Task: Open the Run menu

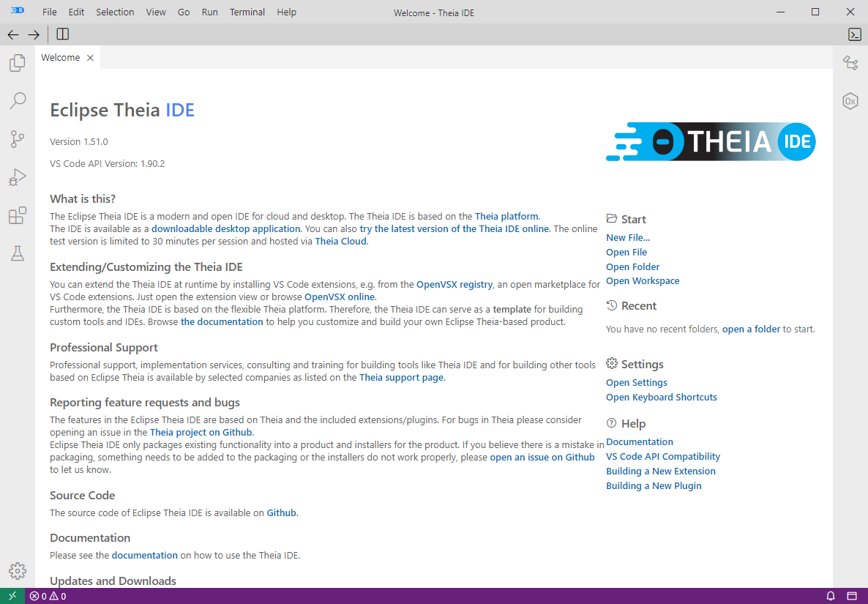Action: [x=210, y=12]
